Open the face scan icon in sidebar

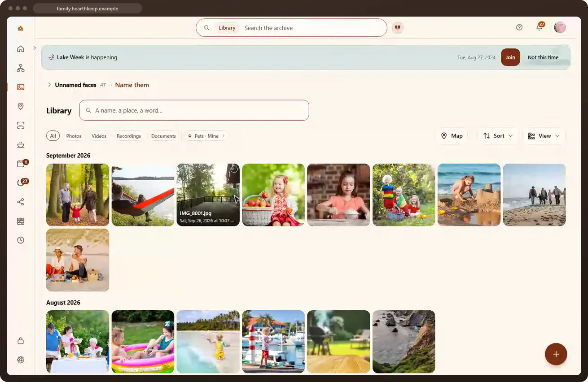click(21, 126)
